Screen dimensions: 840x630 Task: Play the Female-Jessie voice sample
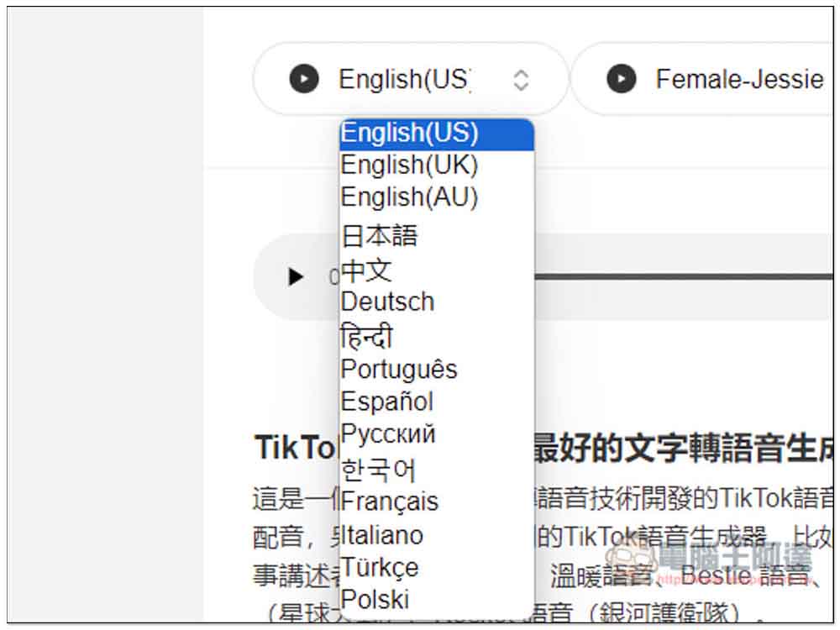point(622,79)
